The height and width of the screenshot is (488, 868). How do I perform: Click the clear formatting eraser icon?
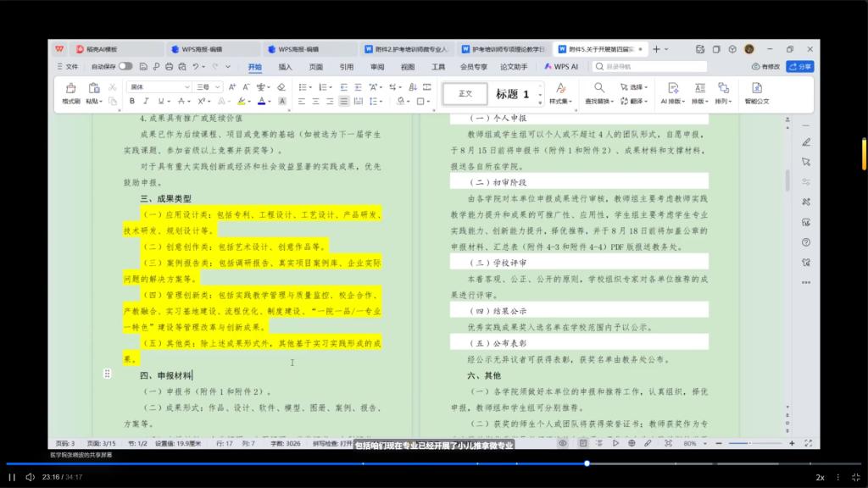[x=281, y=87]
